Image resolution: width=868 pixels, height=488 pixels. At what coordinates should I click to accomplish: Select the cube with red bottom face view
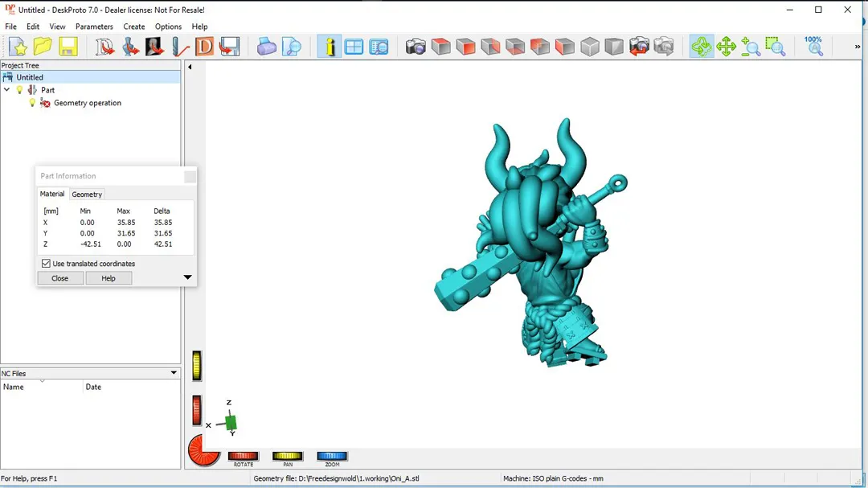(515, 47)
